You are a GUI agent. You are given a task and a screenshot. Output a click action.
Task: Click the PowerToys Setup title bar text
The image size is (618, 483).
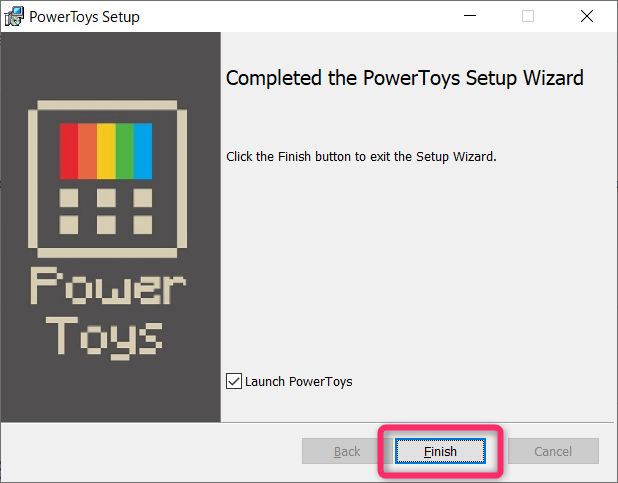84,17
